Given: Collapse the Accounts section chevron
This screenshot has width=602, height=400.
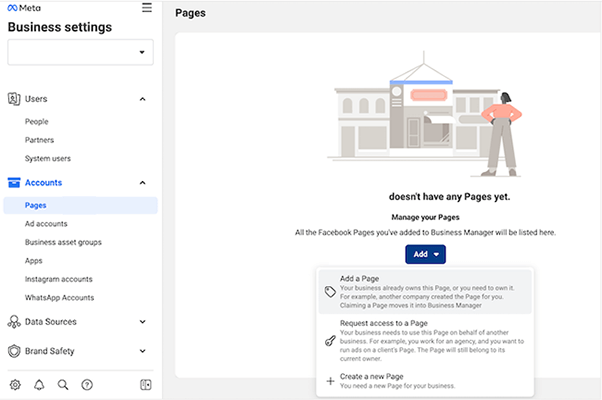Looking at the screenshot, I should 143,183.
